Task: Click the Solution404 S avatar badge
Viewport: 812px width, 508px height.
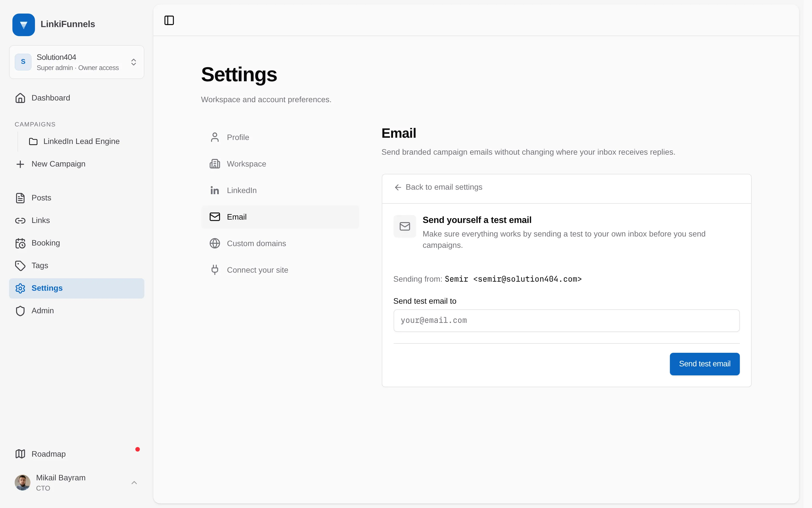Action: 23,62
